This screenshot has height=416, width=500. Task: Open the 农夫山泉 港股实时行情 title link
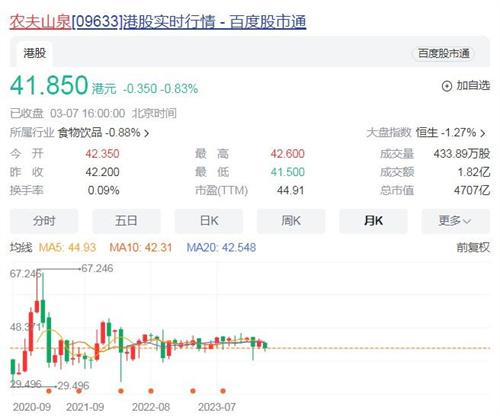tap(158, 22)
